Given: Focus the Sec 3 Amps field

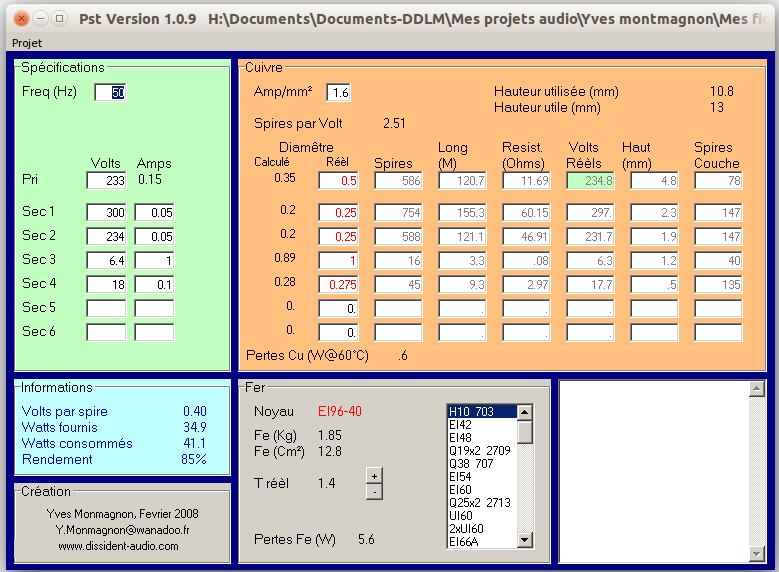Looking at the screenshot, I should click(x=154, y=261).
